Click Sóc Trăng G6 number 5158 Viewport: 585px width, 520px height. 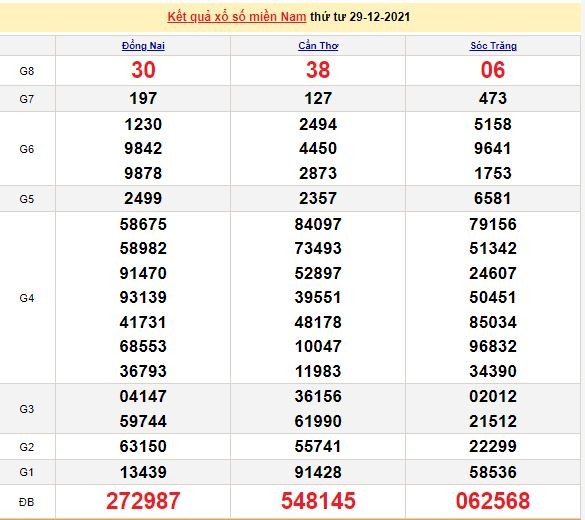(x=493, y=125)
